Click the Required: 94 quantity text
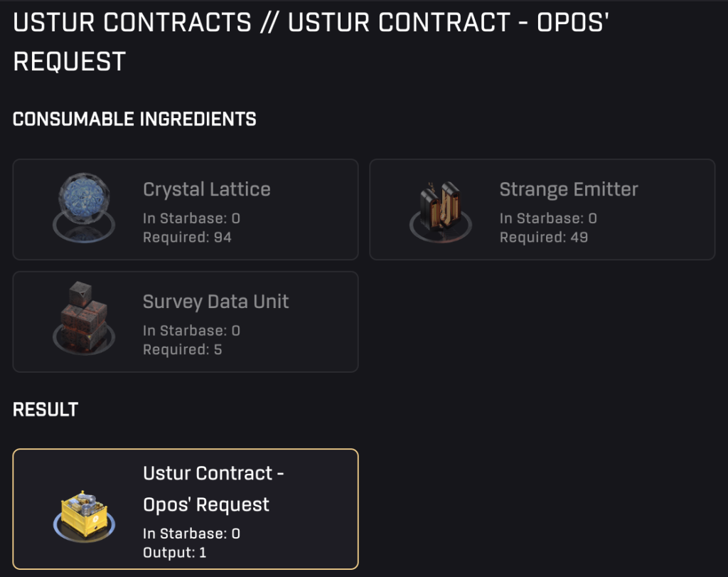This screenshot has height=577, width=728. [x=186, y=237]
